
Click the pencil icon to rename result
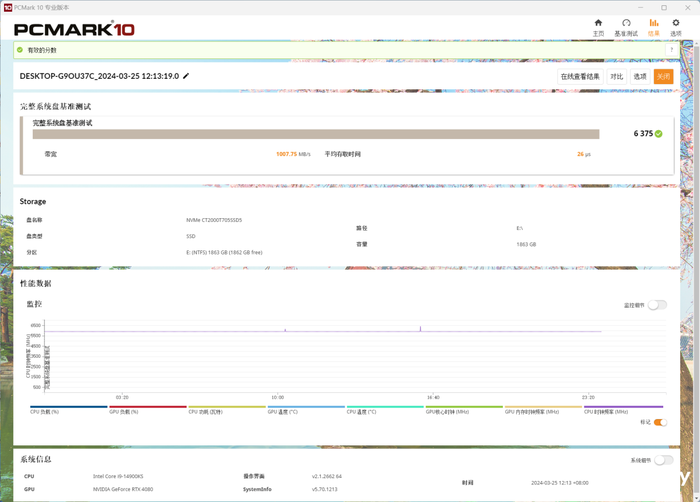[186, 76]
